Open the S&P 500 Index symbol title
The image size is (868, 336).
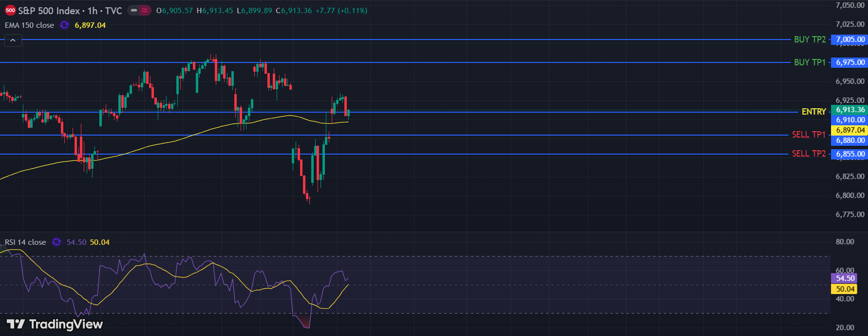pyautogui.click(x=49, y=11)
